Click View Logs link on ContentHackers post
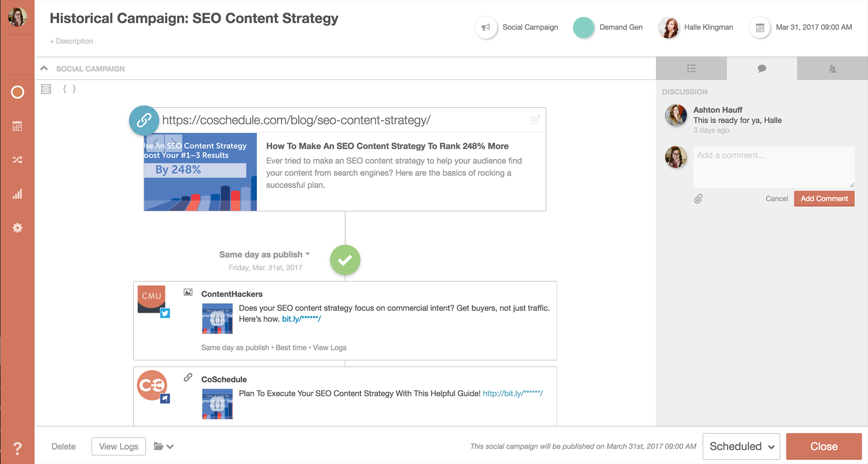The image size is (868, 464). coord(329,348)
